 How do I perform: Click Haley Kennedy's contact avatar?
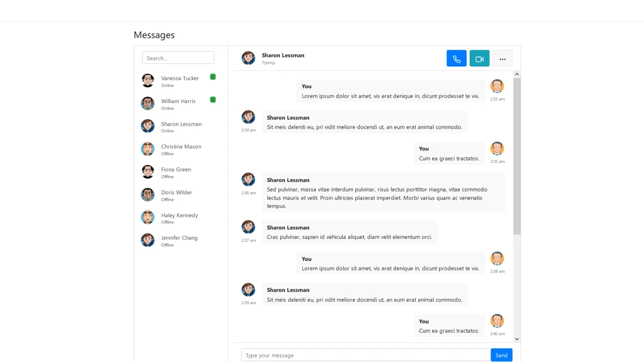tap(147, 217)
